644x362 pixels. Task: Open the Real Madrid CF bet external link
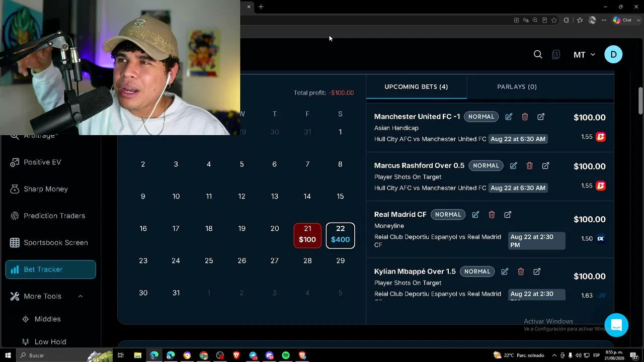[508, 215]
